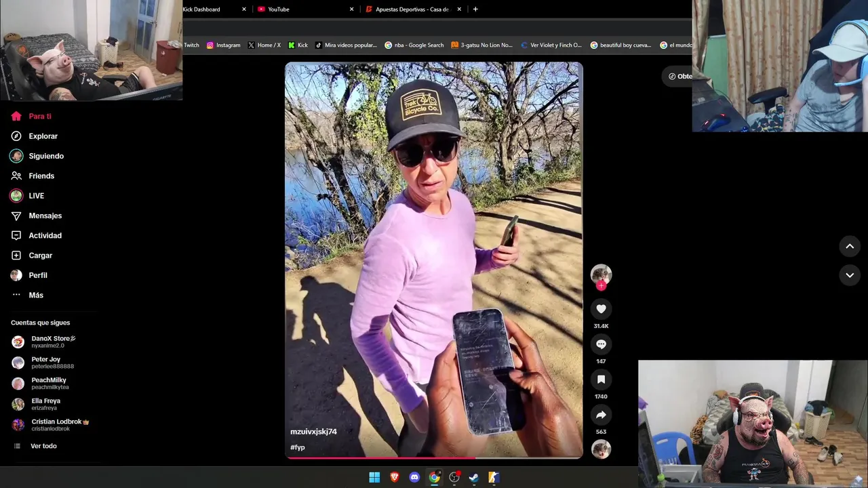Go to previous video with up chevron
Viewport: 868px width, 488px height.
[850, 247]
